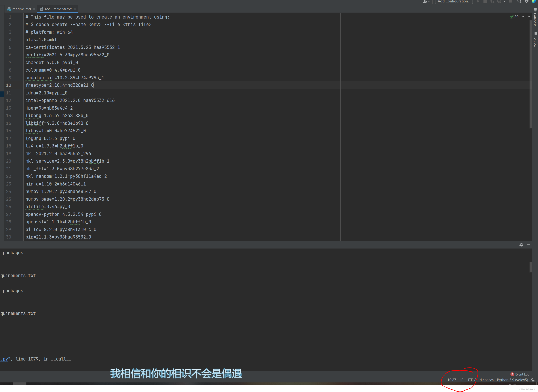Switch the Python 3.9 (yolov5) interpreter
The width and height of the screenshot is (538, 392).
[512, 380]
